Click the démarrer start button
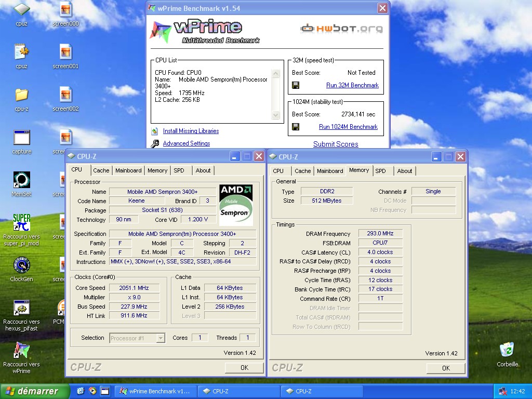Image resolution: width=532 pixels, height=399 pixels. tap(34, 391)
